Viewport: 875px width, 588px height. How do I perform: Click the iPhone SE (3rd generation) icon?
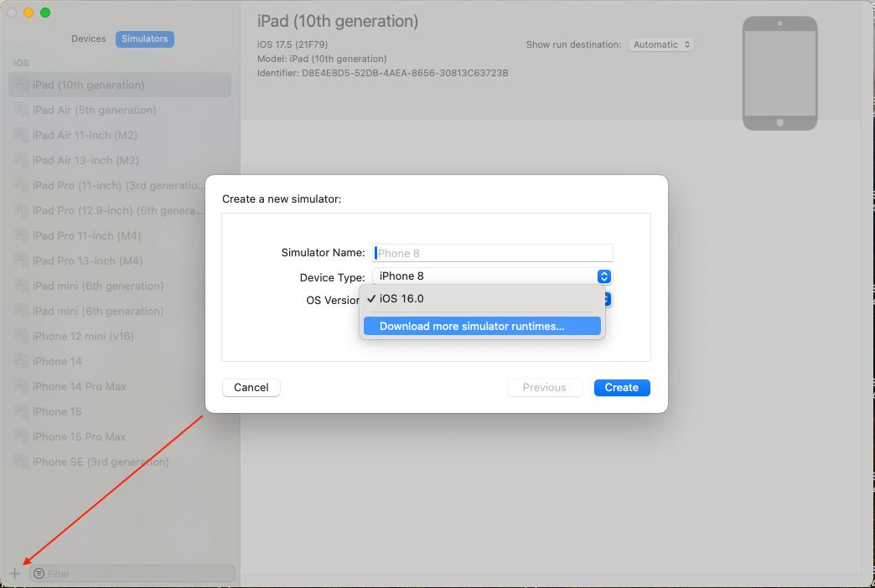21,462
